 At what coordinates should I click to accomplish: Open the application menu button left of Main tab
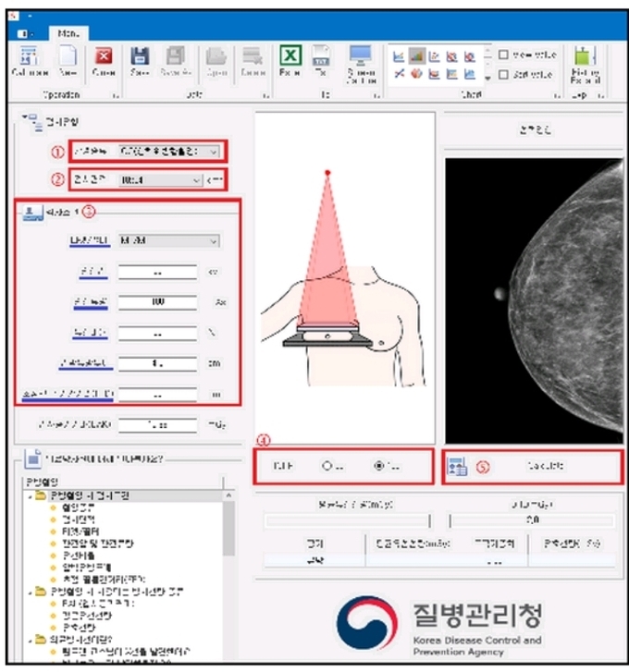click(x=25, y=33)
